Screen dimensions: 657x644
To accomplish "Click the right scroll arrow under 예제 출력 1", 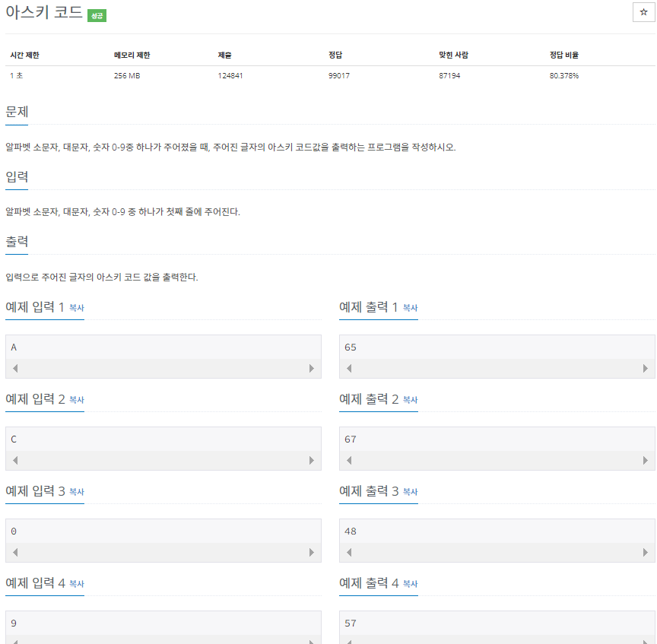I will tap(645, 368).
